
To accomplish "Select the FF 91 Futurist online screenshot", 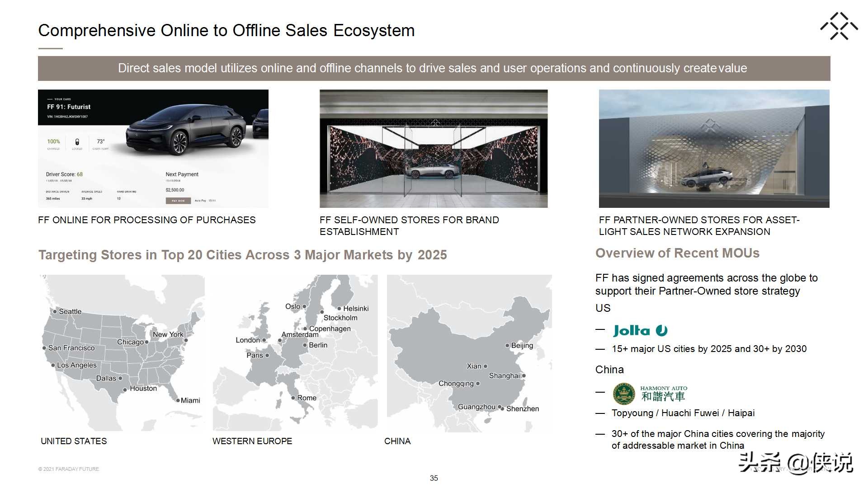I will 153,149.
